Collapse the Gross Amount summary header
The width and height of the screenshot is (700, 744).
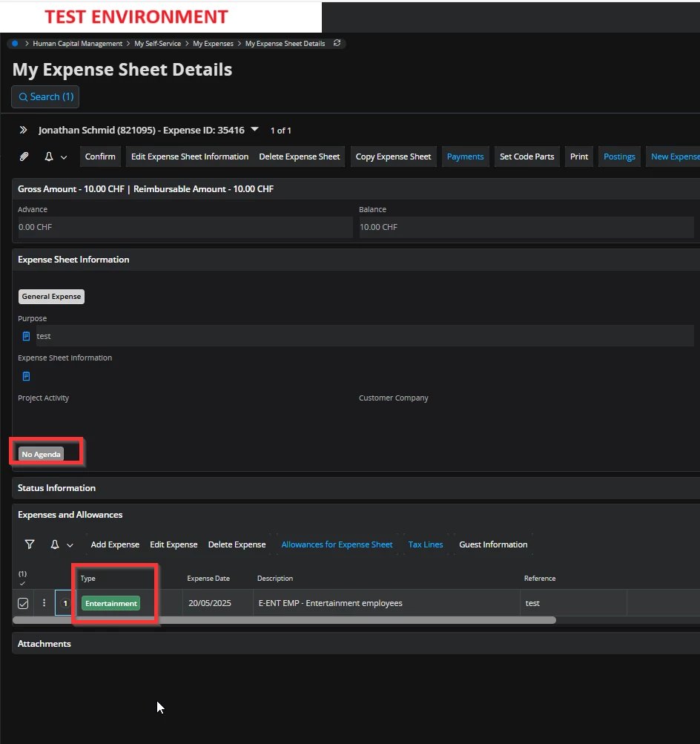356,189
